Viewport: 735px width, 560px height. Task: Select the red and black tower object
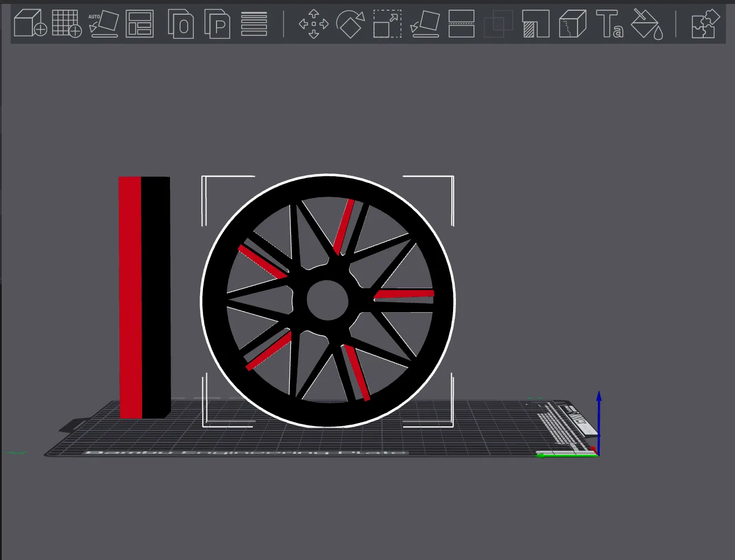coord(144,297)
